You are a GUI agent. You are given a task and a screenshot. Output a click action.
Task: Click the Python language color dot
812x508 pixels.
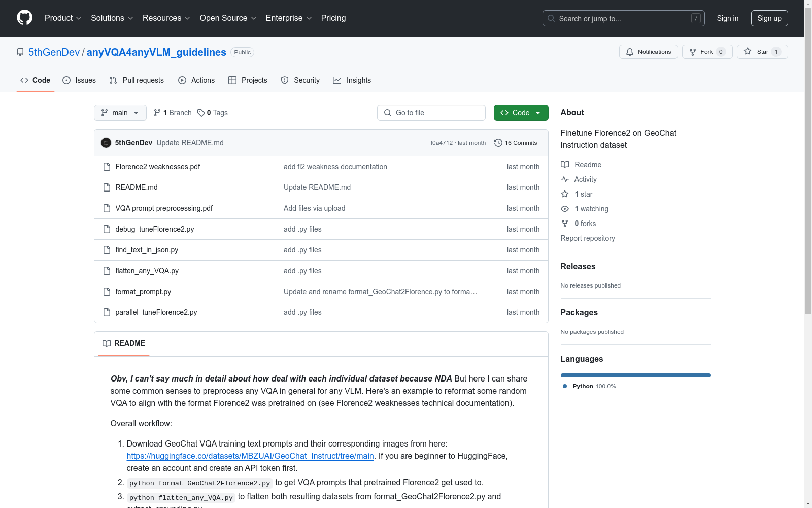pos(565,386)
